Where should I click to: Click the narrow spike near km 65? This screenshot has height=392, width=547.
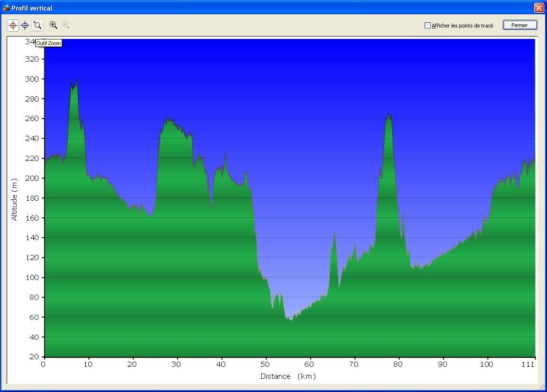334,234
